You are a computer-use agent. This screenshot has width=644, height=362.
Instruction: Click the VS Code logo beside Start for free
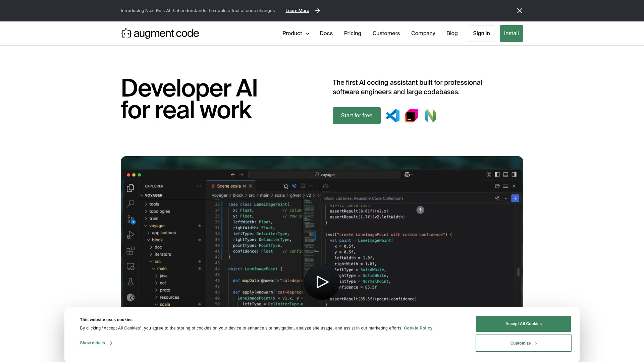393,116
